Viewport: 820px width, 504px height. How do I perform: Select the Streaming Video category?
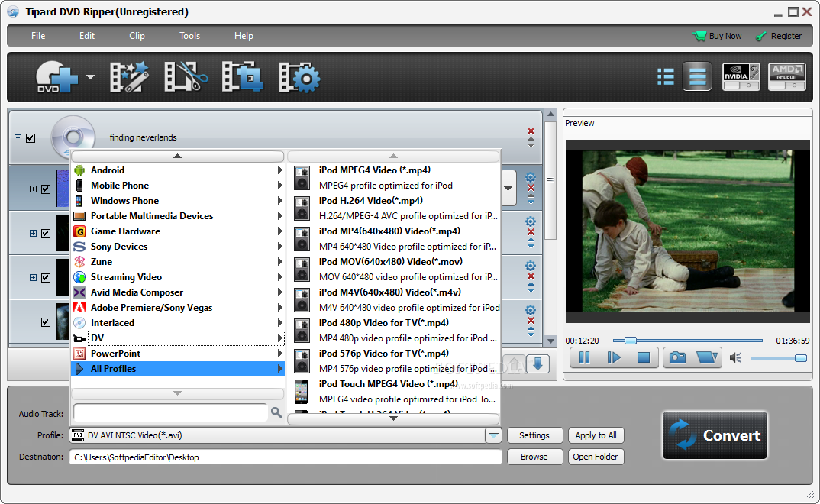tap(178, 277)
